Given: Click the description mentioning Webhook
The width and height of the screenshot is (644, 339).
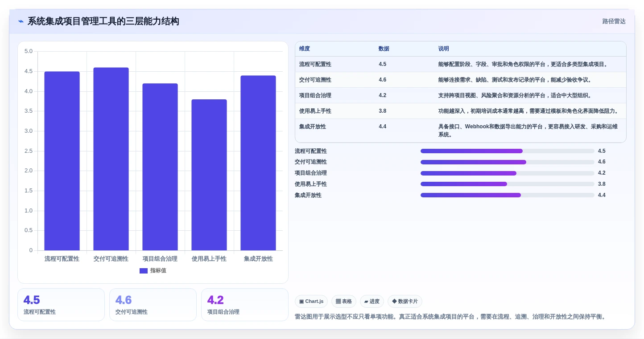Looking at the screenshot, I should point(528,131).
